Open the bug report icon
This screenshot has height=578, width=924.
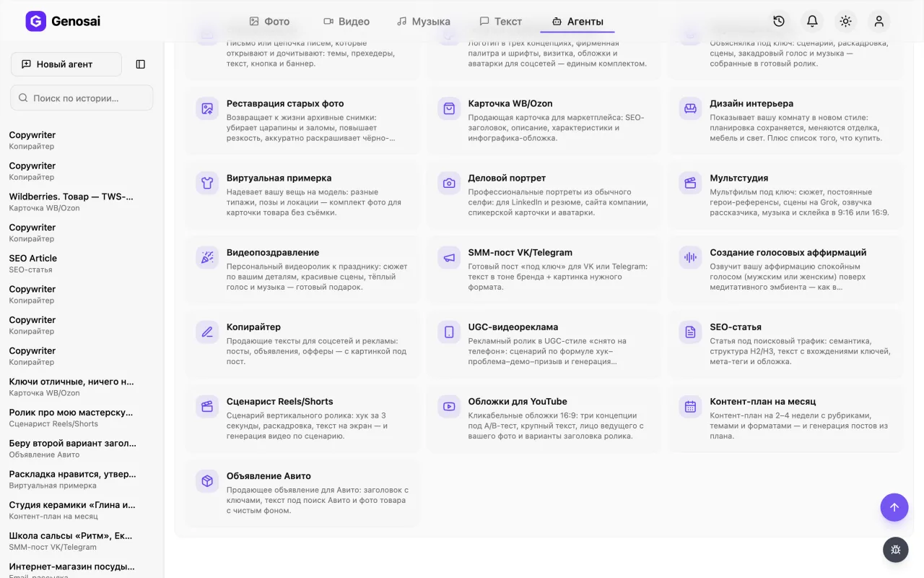coord(896,550)
